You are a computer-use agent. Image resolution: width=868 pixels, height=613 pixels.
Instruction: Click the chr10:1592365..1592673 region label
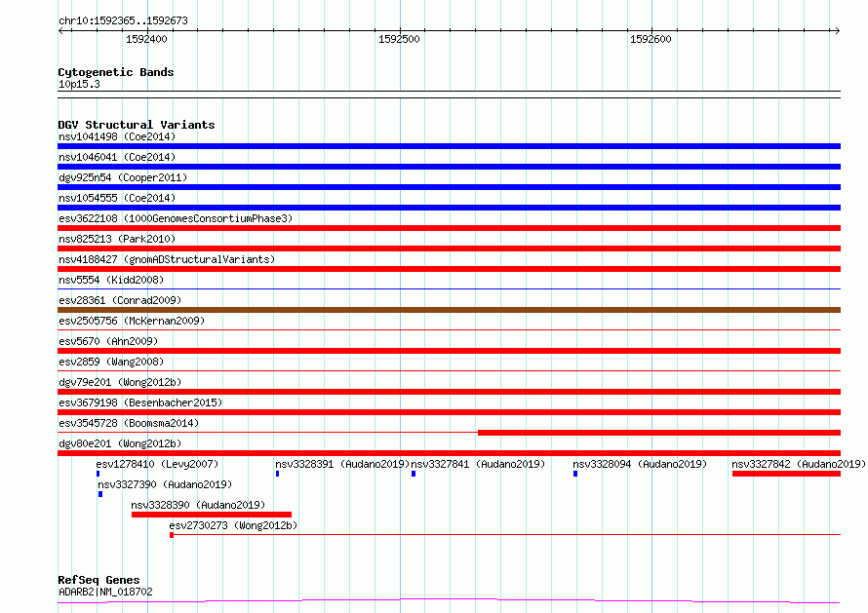124,20
